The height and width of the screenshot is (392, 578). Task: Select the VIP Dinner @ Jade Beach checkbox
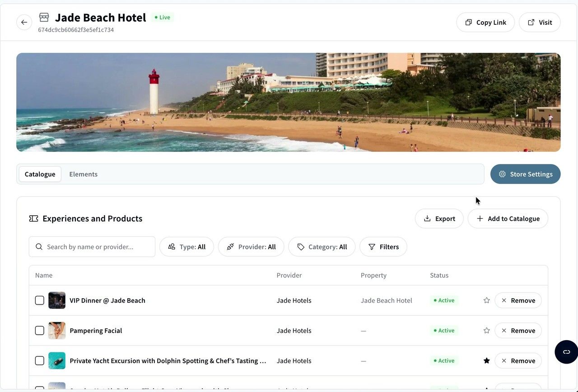40,300
